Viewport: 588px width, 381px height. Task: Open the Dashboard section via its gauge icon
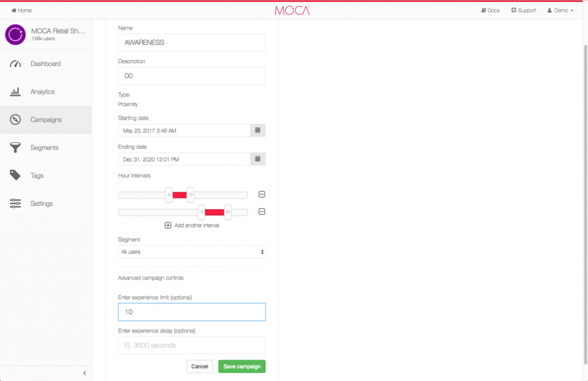coord(15,63)
